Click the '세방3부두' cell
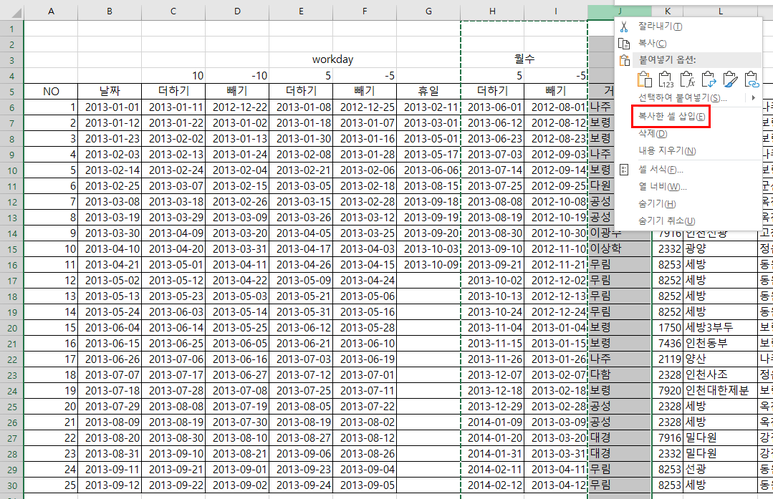The image size is (773, 499). pos(720,328)
